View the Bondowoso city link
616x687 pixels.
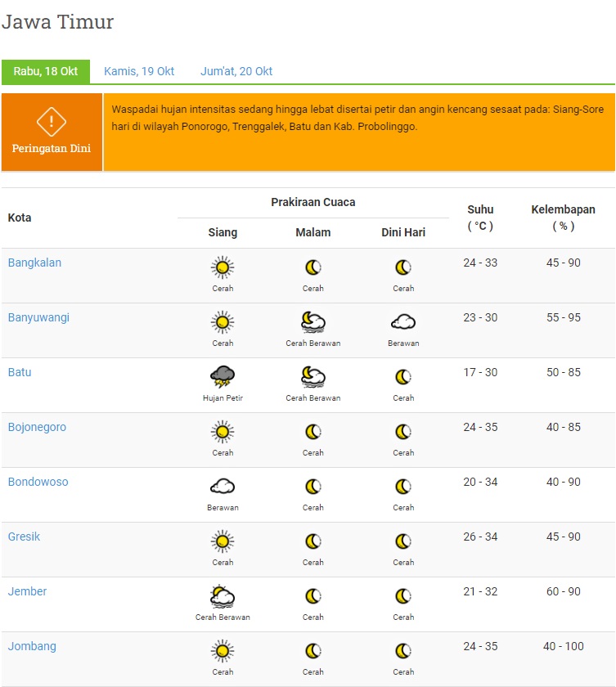(38, 482)
